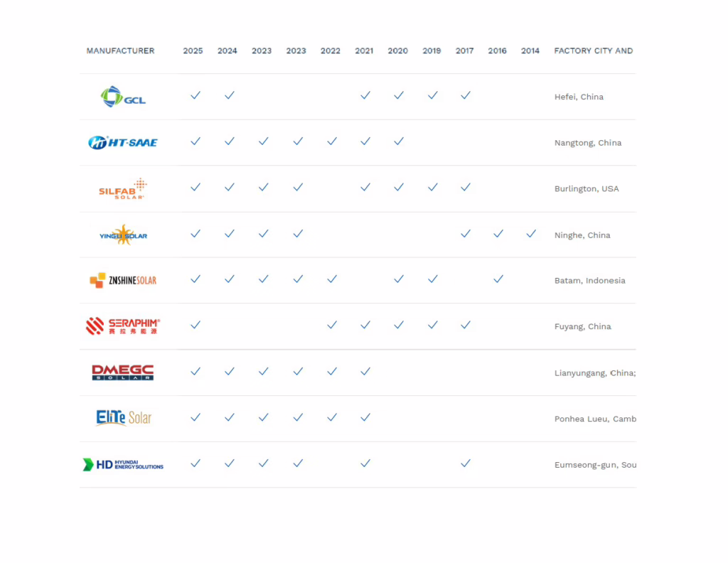Select the Silfab Solar logo
728x563 pixels.
(123, 188)
